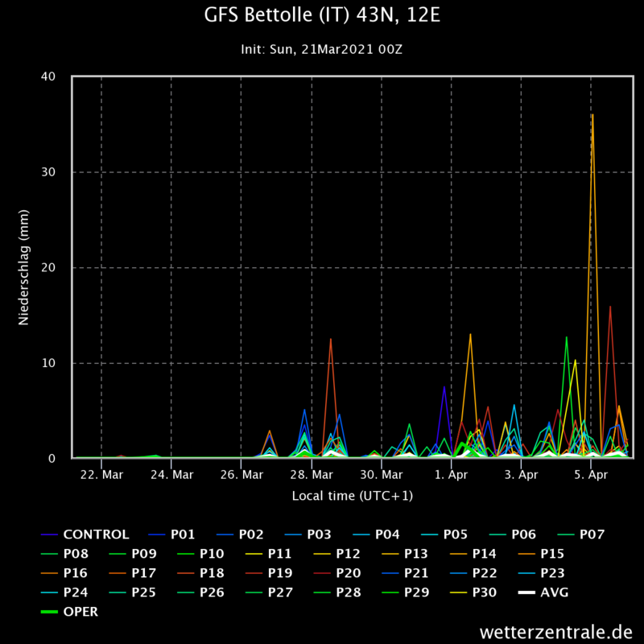Click the P12 legend label
Viewport: 644px width, 644px height.
point(349,554)
